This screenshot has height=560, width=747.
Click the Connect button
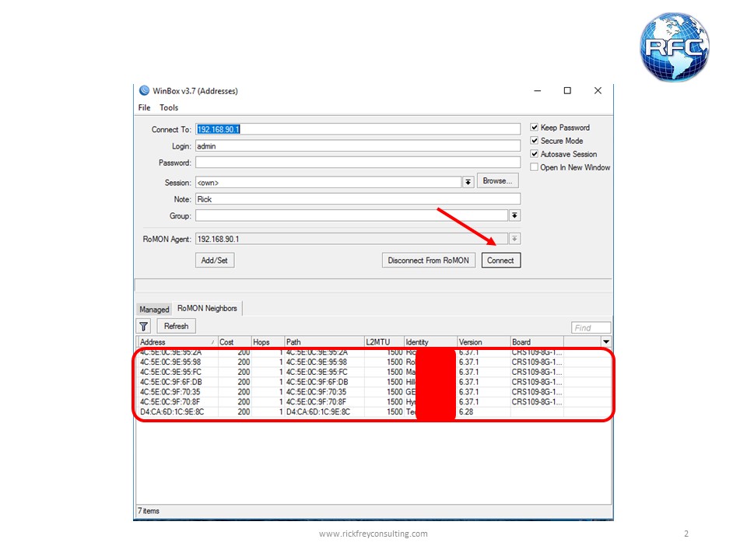[x=500, y=261]
